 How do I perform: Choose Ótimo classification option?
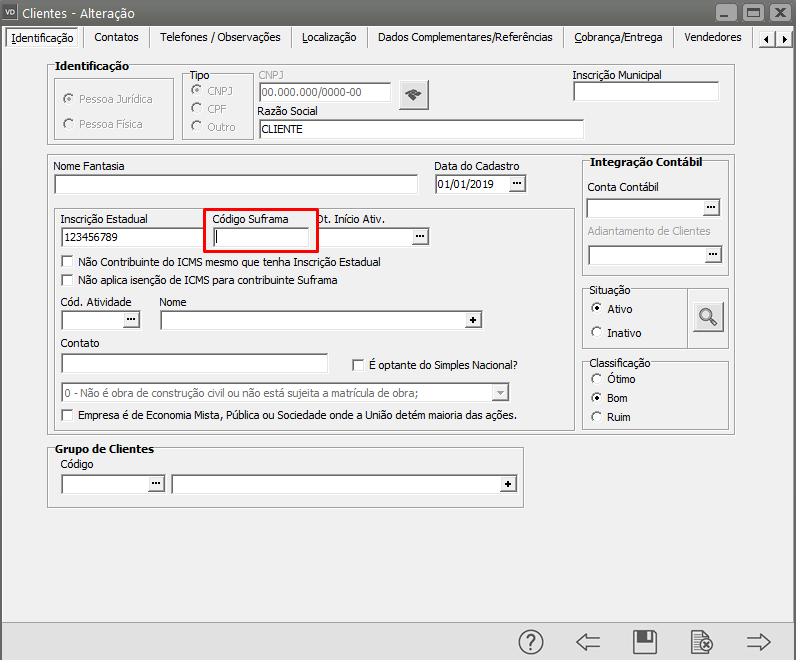click(x=597, y=379)
